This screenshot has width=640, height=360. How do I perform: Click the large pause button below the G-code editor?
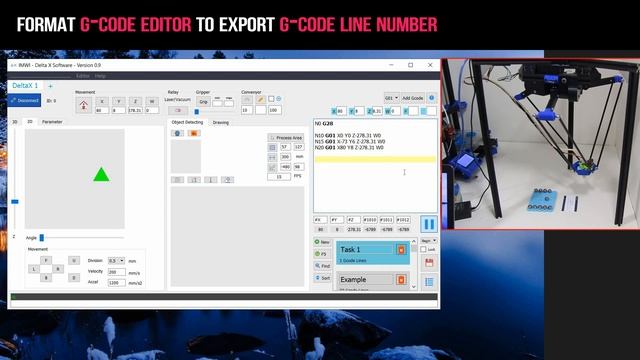(x=429, y=224)
